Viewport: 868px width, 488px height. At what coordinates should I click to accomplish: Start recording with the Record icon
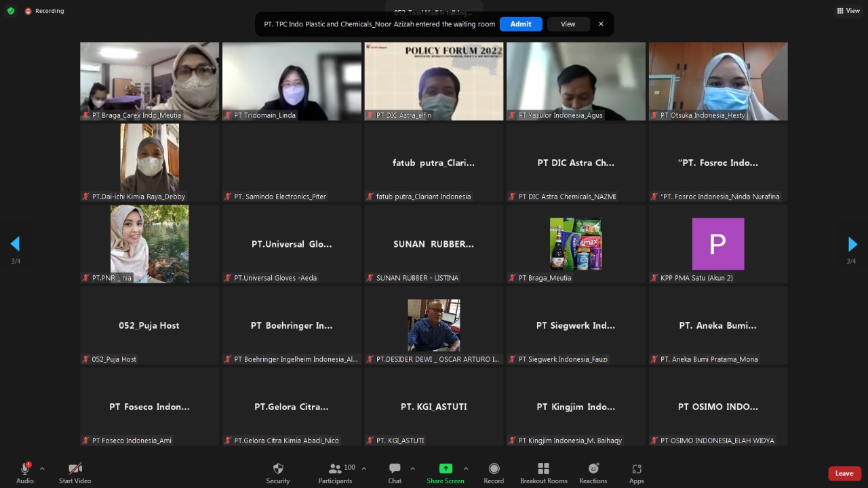494,469
